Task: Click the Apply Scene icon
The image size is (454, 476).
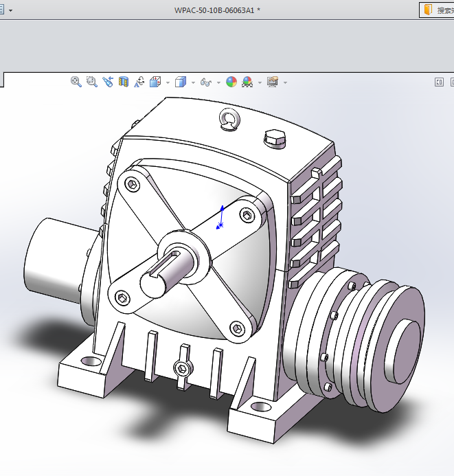Action: pos(247,82)
